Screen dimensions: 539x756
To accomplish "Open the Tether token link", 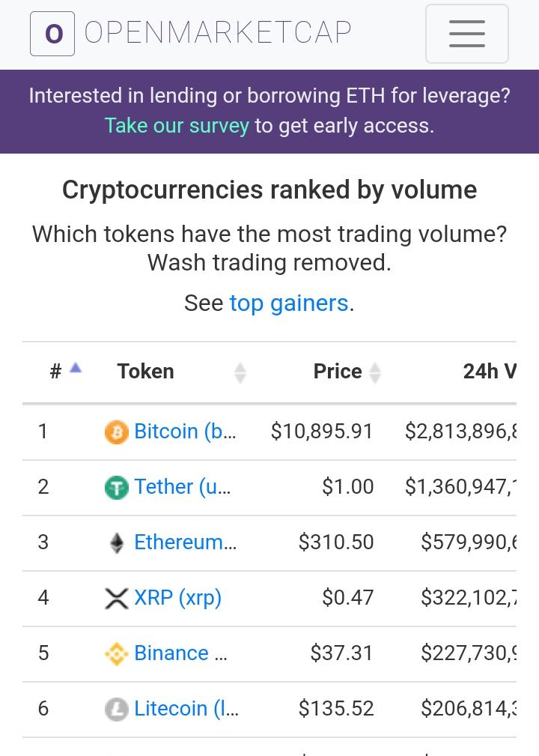I will 182,486.
